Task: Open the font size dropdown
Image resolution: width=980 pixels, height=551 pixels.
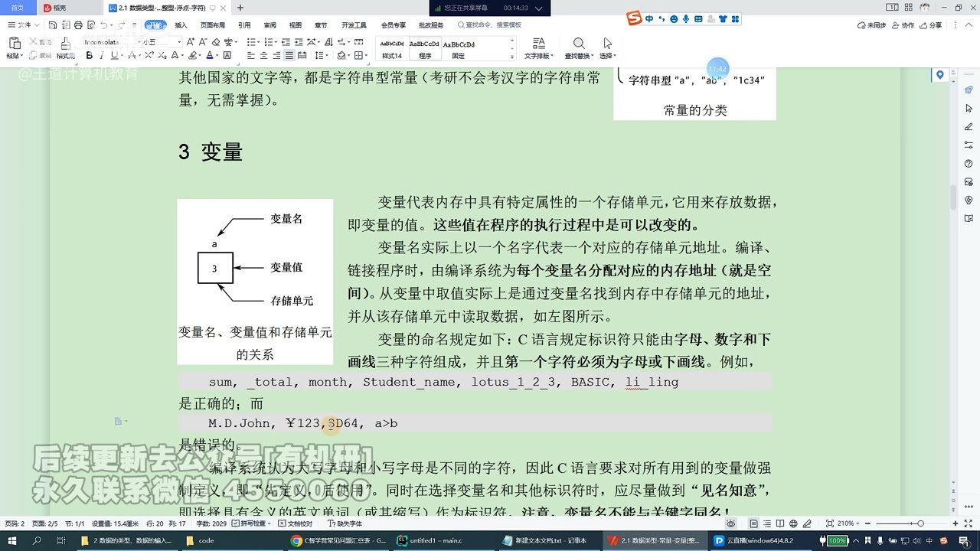Action: point(179,42)
